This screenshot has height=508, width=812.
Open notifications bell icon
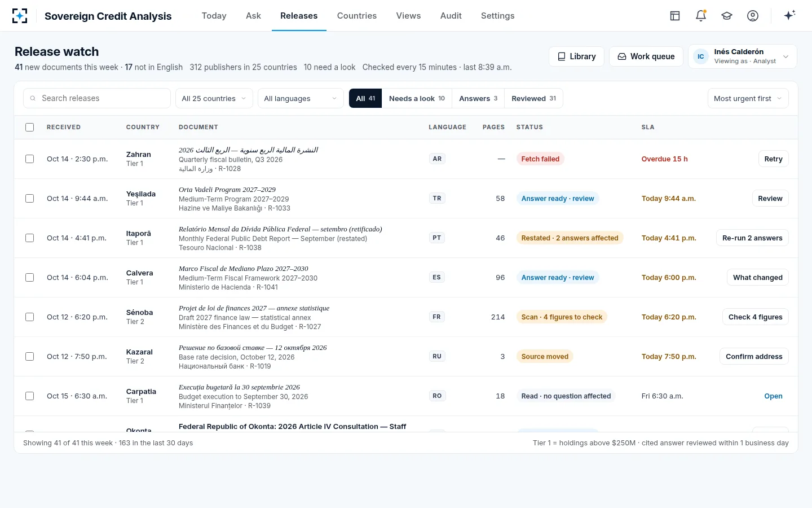click(701, 16)
